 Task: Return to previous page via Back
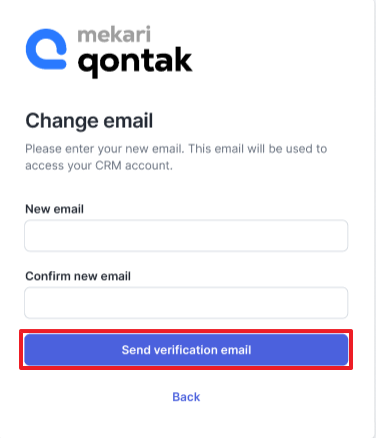(186, 397)
